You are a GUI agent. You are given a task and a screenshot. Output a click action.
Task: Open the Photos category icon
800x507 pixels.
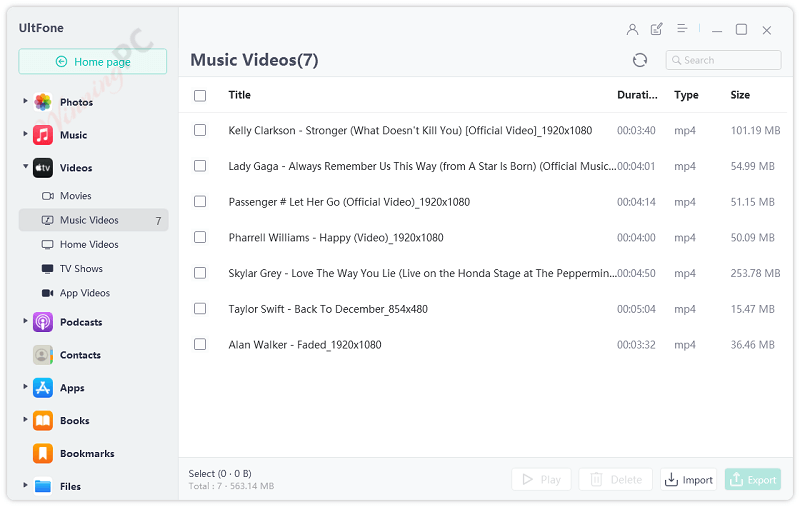[43, 102]
